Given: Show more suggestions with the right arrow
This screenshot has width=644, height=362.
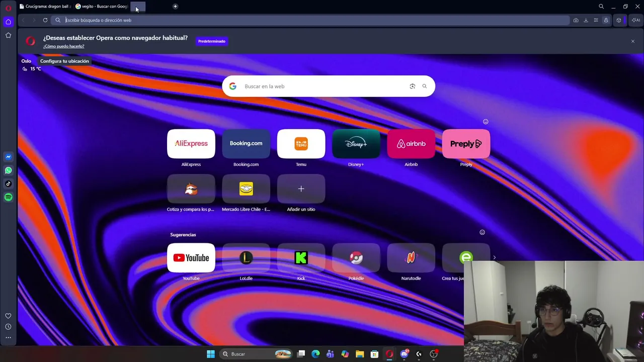Looking at the screenshot, I should [494, 257].
